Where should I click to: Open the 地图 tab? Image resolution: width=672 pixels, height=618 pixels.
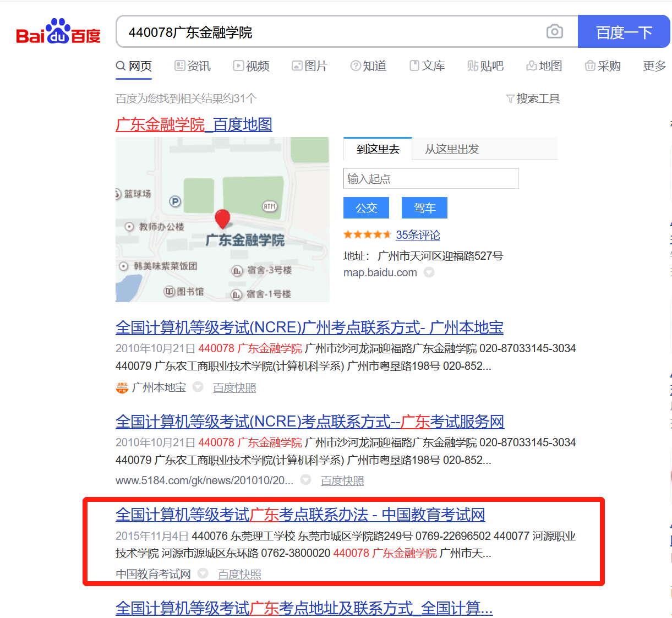click(x=544, y=66)
